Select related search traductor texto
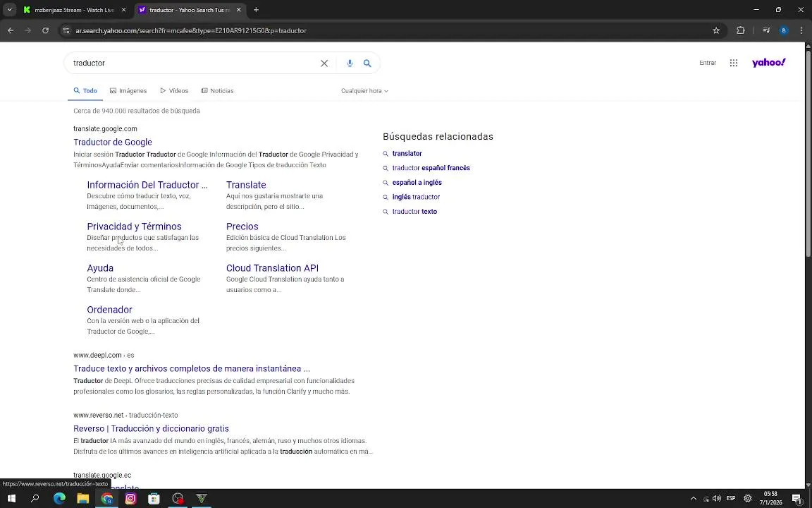Viewport: 812px width, 508px height. (414, 212)
